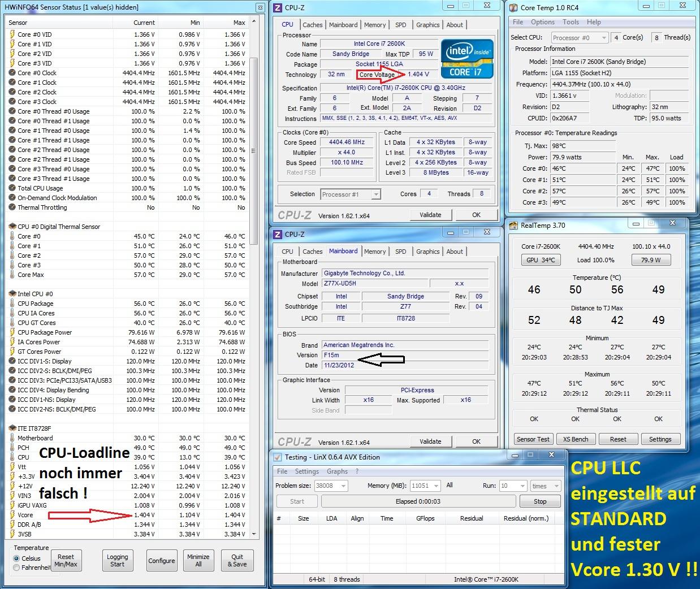Image resolution: width=700 pixels, height=589 pixels.
Task: Click the LinX elapsed time progress bar
Action: [x=418, y=501]
